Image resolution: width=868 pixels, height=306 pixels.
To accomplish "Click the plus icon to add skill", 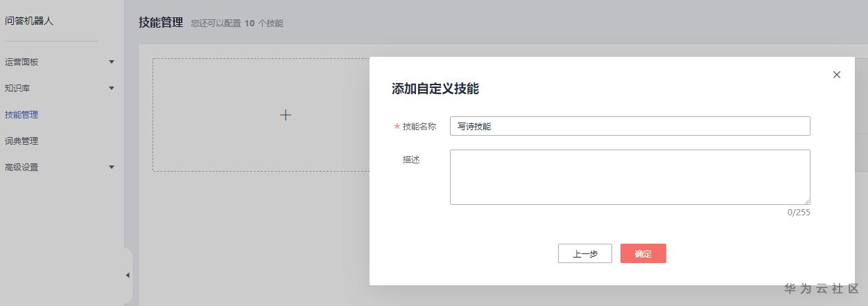I will tap(285, 115).
